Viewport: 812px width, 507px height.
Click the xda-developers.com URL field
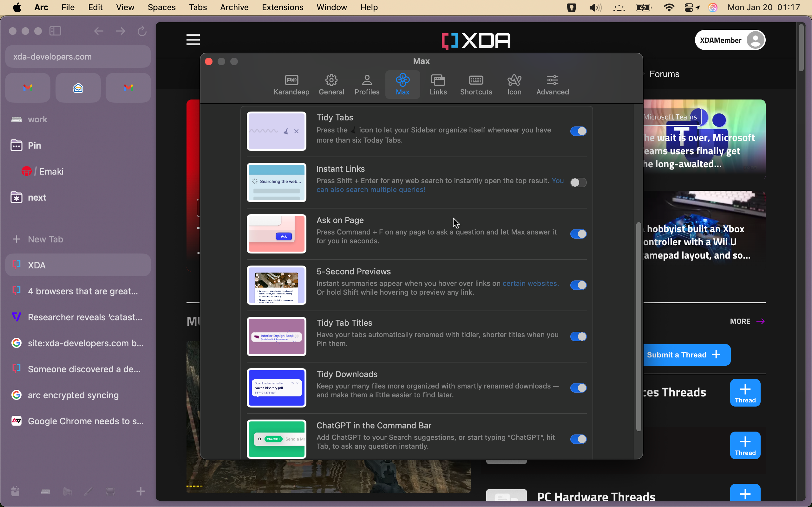click(78, 57)
